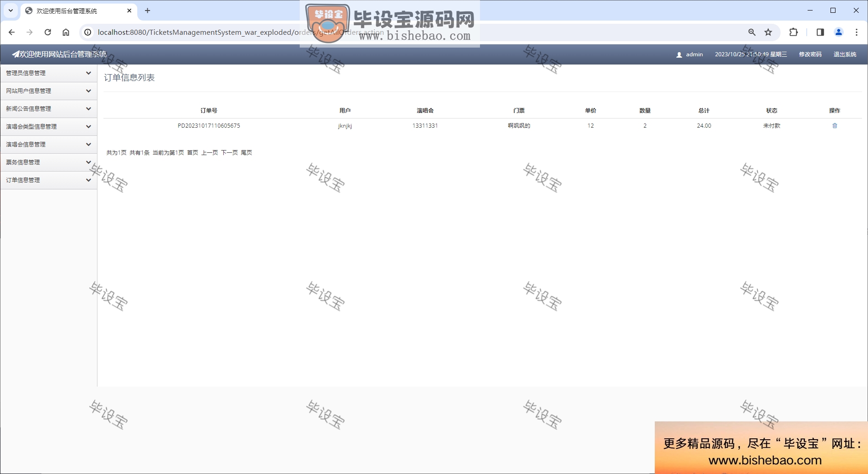This screenshot has width=868, height=474.
Task: Click the 用户 column header
Action: [345, 111]
